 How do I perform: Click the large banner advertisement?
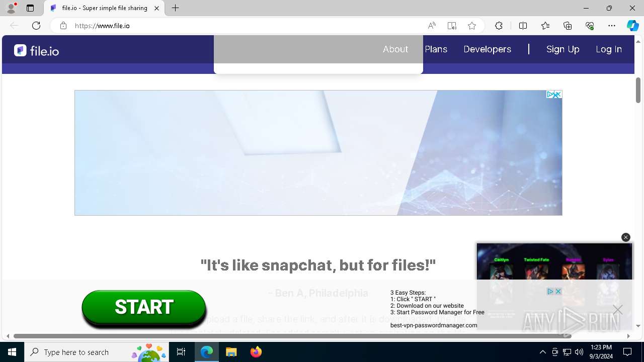click(x=318, y=153)
